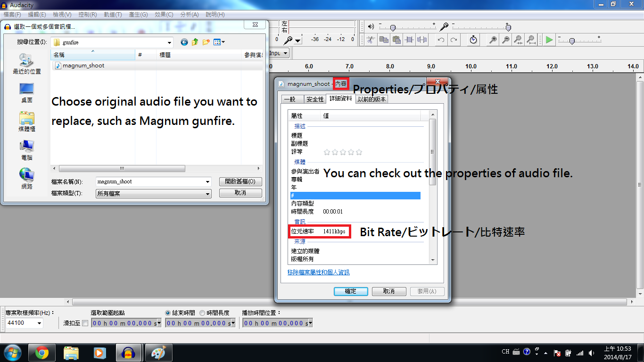Open 網路 (Network) in file dialog sidebar
This screenshot has width=644, height=362.
pyautogui.click(x=26, y=179)
